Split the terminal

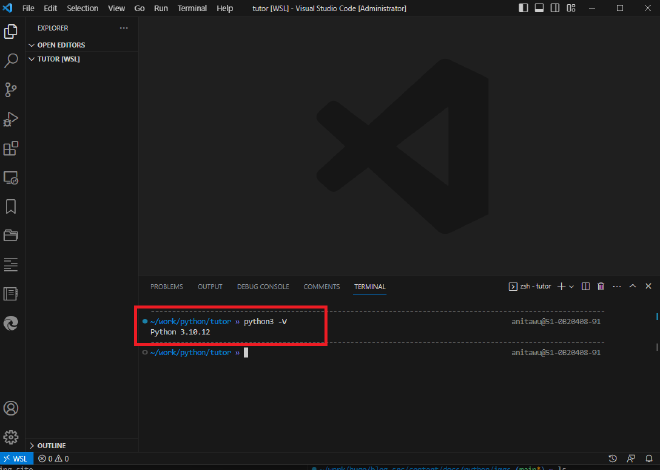click(585, 287)
